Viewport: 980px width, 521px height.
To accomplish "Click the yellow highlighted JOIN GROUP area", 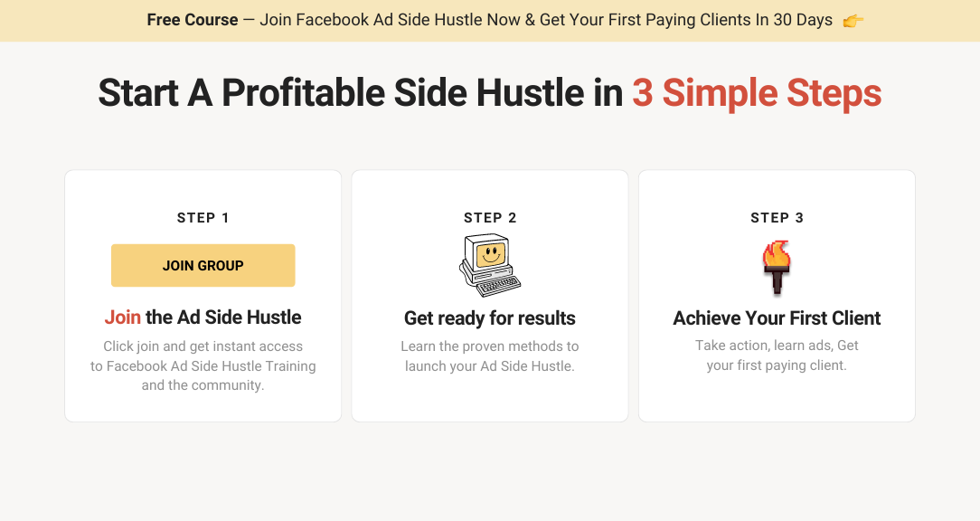I will (203, 265).
